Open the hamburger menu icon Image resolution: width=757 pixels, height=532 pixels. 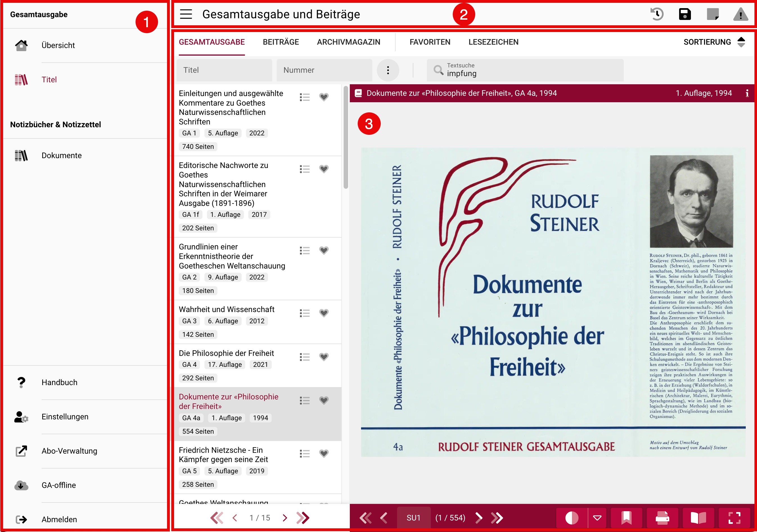[x=186, y=14]
